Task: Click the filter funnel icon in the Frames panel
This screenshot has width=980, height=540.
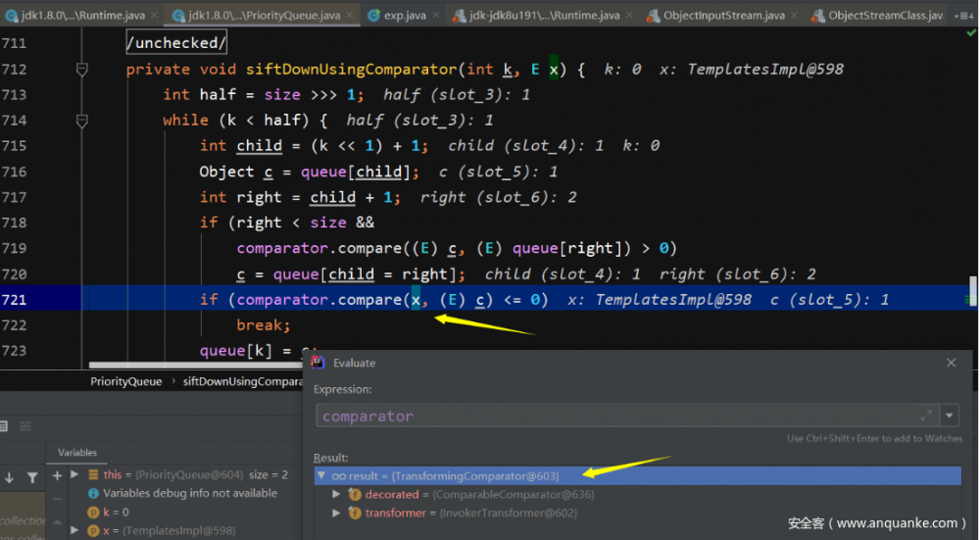Action: pos(32,477)
